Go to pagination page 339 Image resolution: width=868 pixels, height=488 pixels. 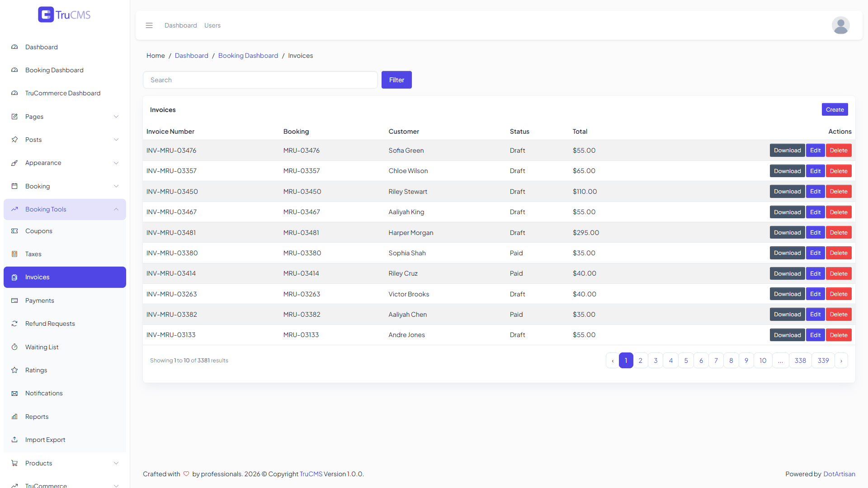coord(823,361)
